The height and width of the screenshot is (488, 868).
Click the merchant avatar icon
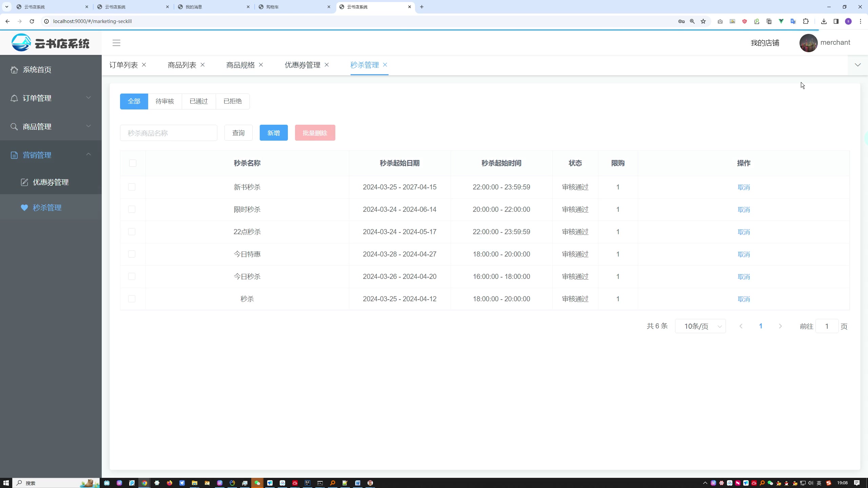pos(810,42)
